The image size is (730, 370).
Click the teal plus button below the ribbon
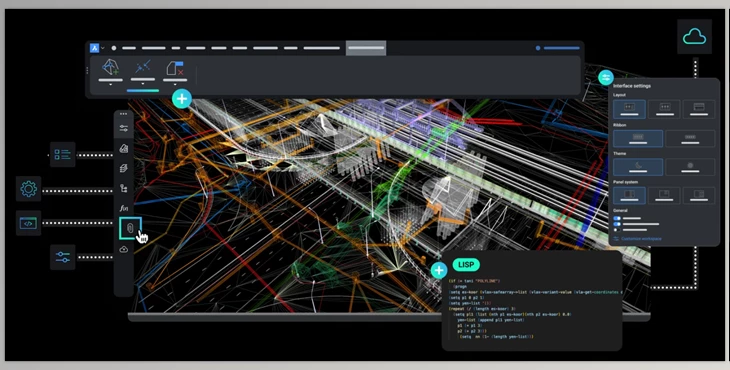coord(182,99)
